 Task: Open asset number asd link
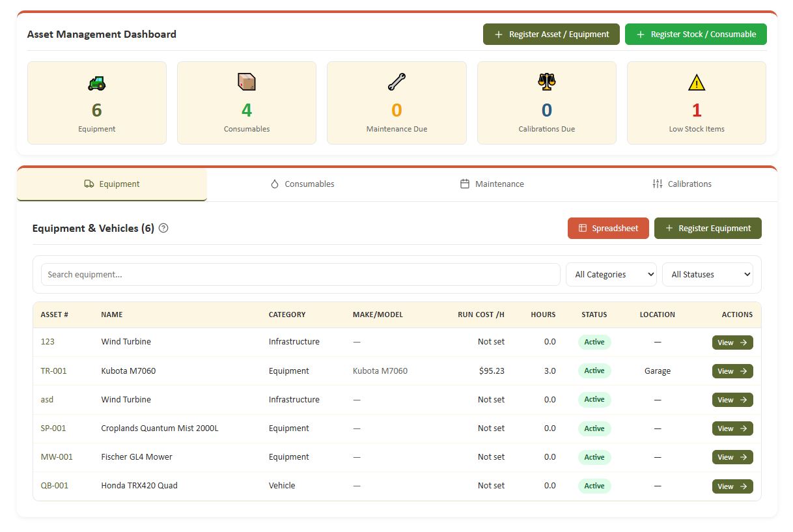[x=47, y=400]
